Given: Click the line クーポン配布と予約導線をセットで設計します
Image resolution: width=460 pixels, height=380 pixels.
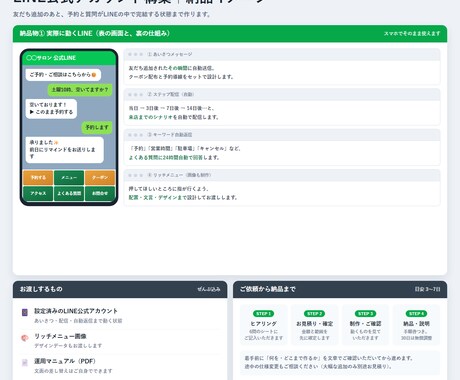Looking at the screenshot, I should click(181, 77).
